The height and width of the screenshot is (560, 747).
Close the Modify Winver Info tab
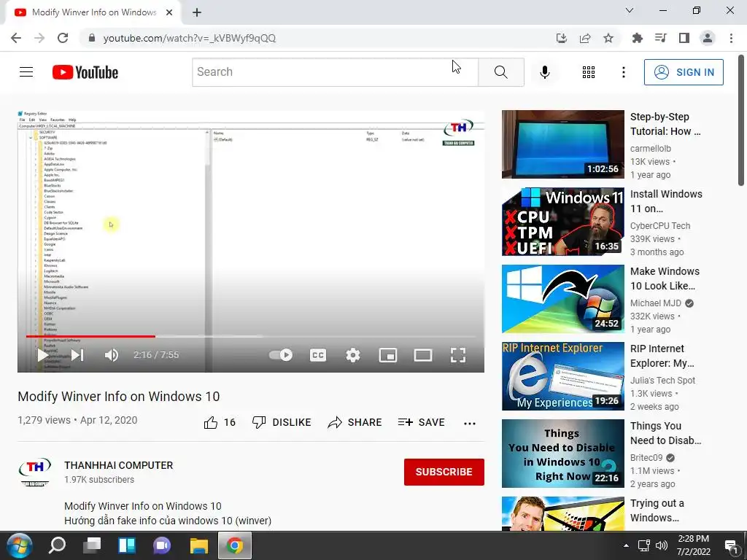(169, 13)
